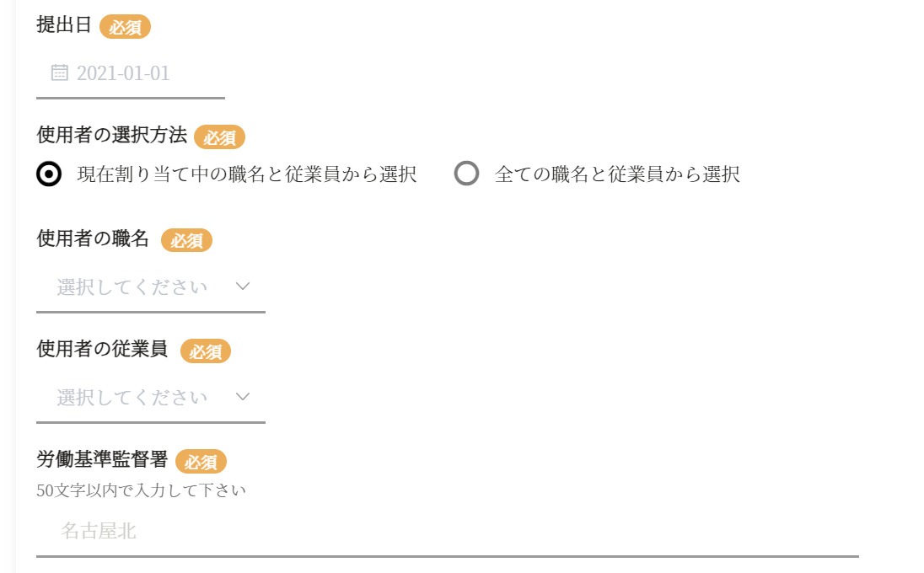Click the 使用者の従業員 field label
Screen dimensions: 924x573
pos(102,350)
